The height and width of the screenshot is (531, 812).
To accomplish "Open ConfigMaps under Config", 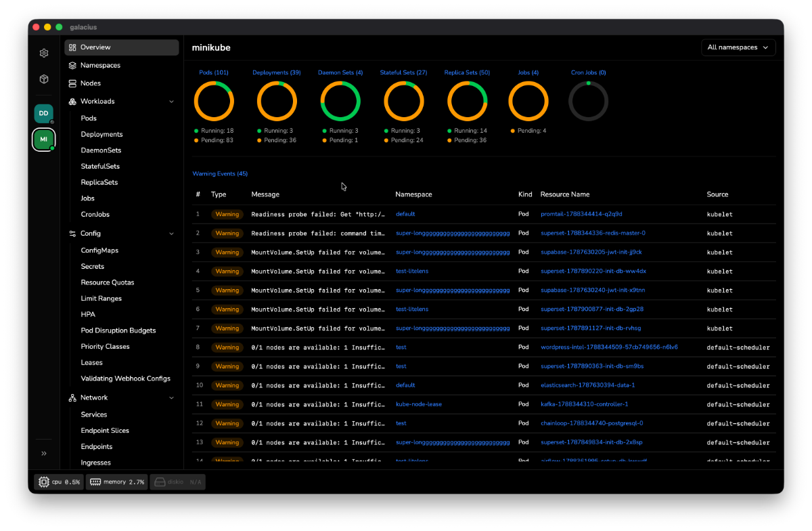I will 99,251.
